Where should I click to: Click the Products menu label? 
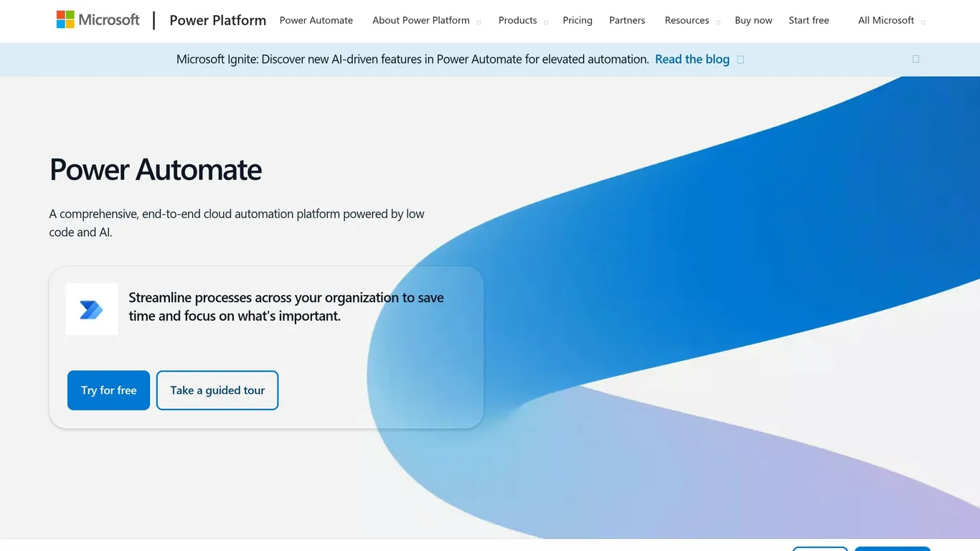click(x=518, y=20)
